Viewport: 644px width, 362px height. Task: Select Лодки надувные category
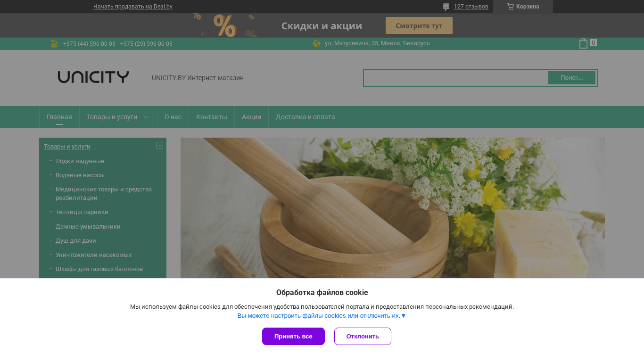tap(80, 161)
